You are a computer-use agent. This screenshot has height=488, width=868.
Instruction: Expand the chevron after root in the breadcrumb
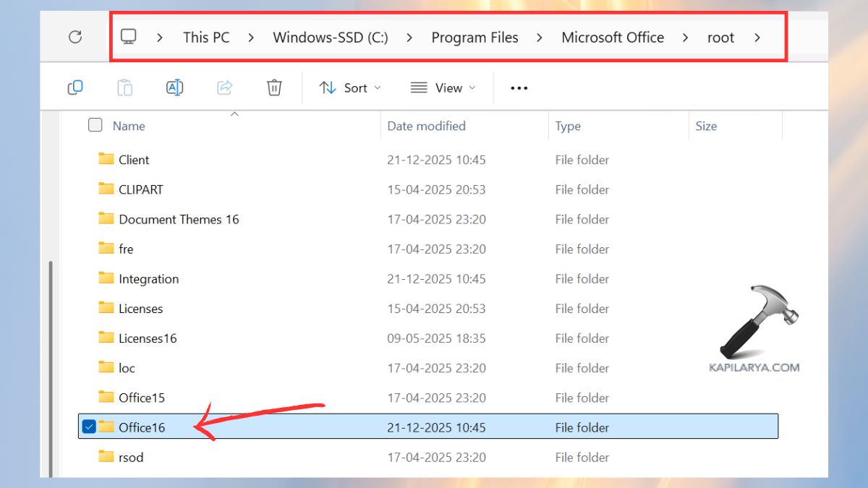click(758, 38)
